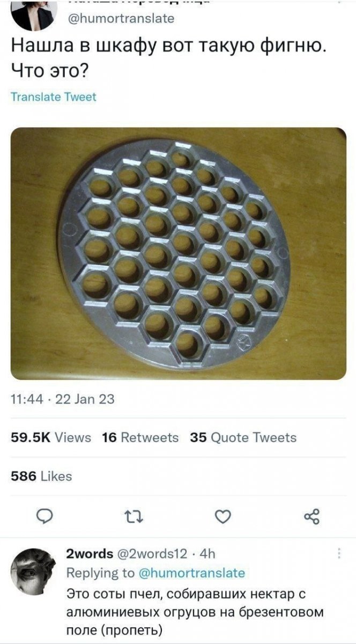This screenshot has width=356, height=644.
Task: View the 16 Retweets list
Action: coord(140,437)
